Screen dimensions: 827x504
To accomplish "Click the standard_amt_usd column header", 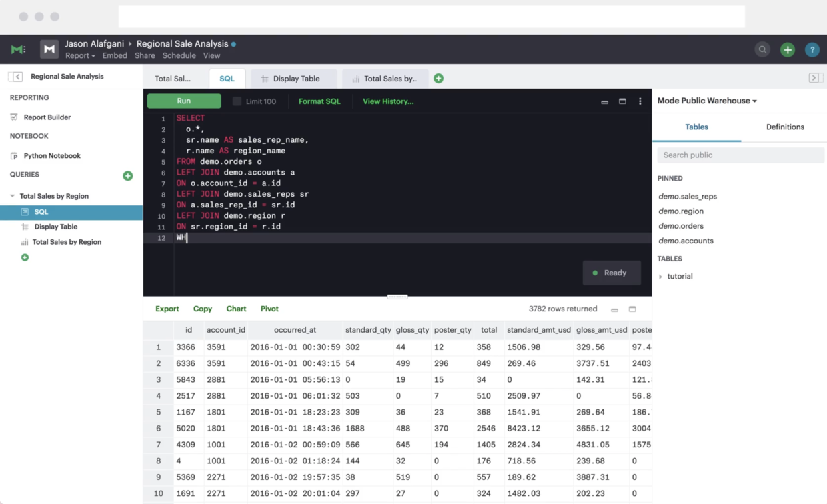I will tap(539, 330).
